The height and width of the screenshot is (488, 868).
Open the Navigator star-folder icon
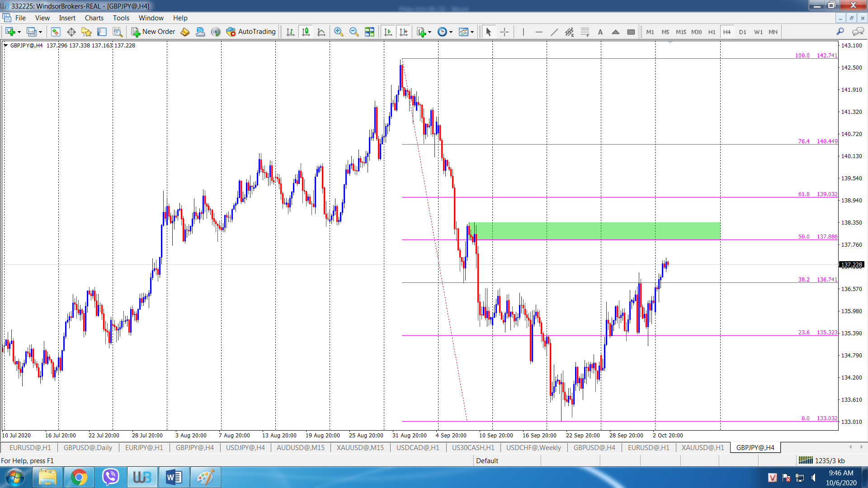(86, 32)
